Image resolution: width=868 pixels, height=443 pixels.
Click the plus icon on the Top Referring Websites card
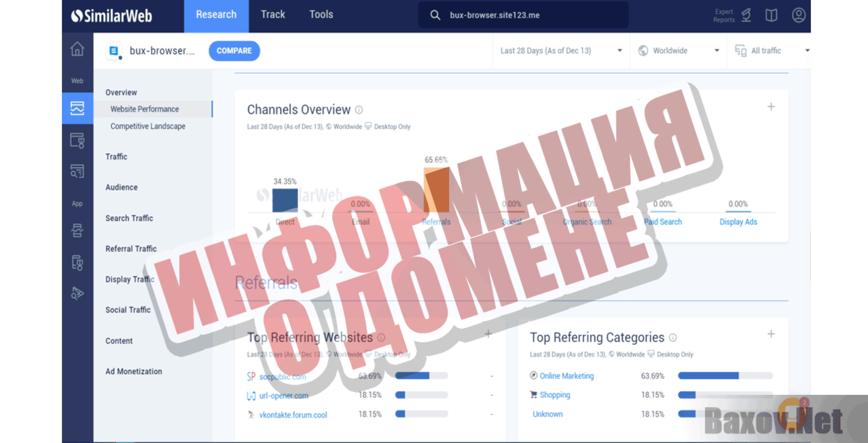[489, 334]
